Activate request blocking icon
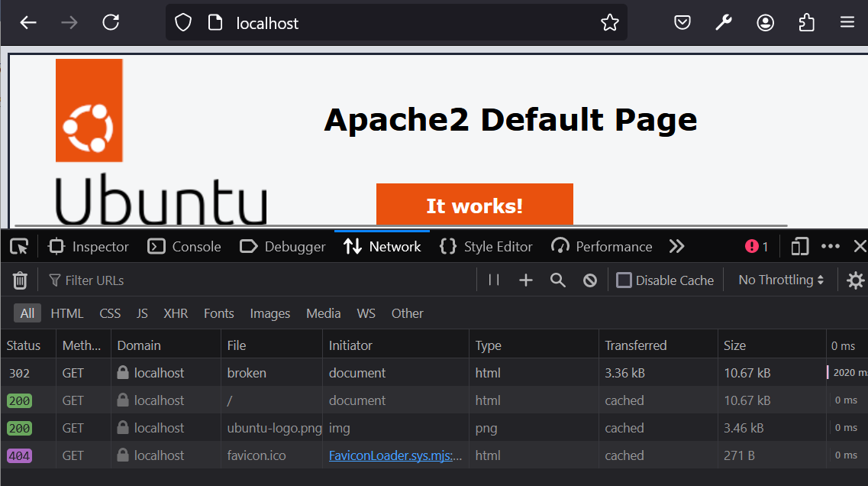This screenshot has width=868, height=486. point(589,280)
